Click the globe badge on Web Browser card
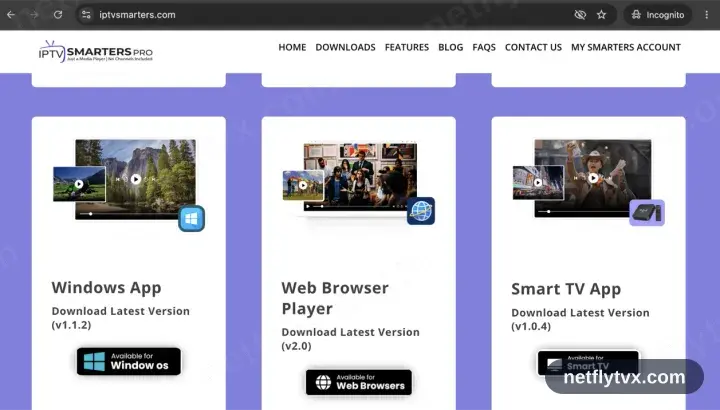Viewport: 720px width, 410px height. point(421,211)
